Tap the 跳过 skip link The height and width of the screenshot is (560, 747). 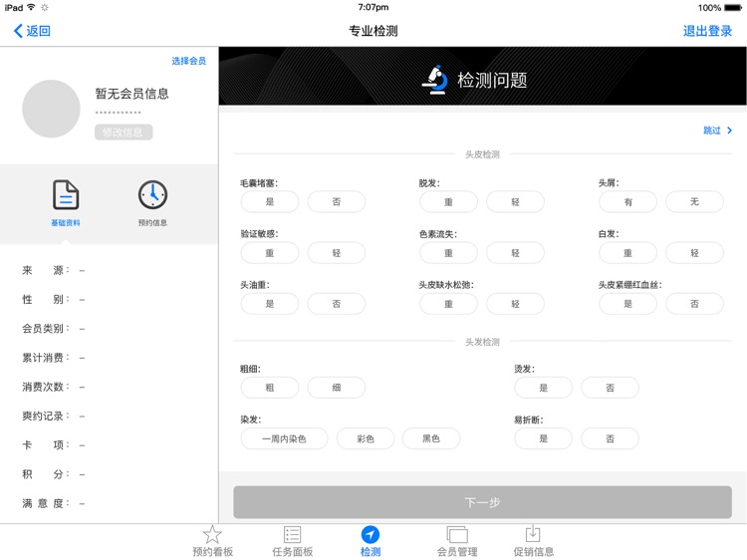pyautogui.click(x=712, y=131)
